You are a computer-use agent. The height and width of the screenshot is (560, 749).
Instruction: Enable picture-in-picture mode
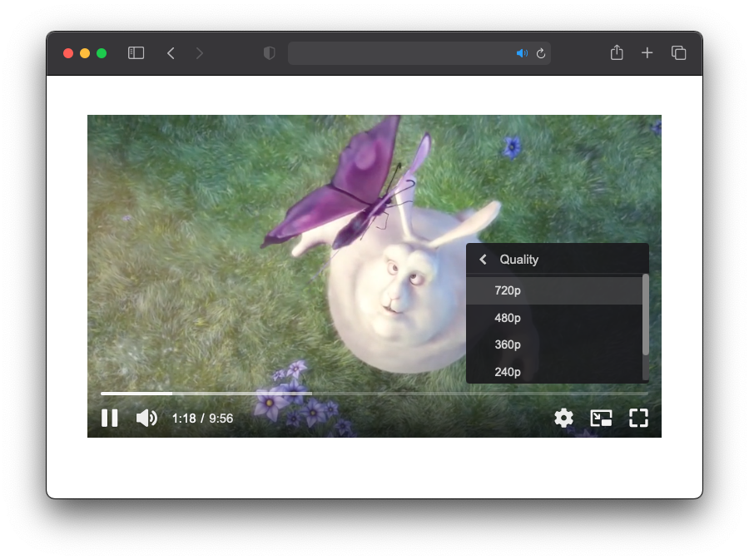point(601,419)
